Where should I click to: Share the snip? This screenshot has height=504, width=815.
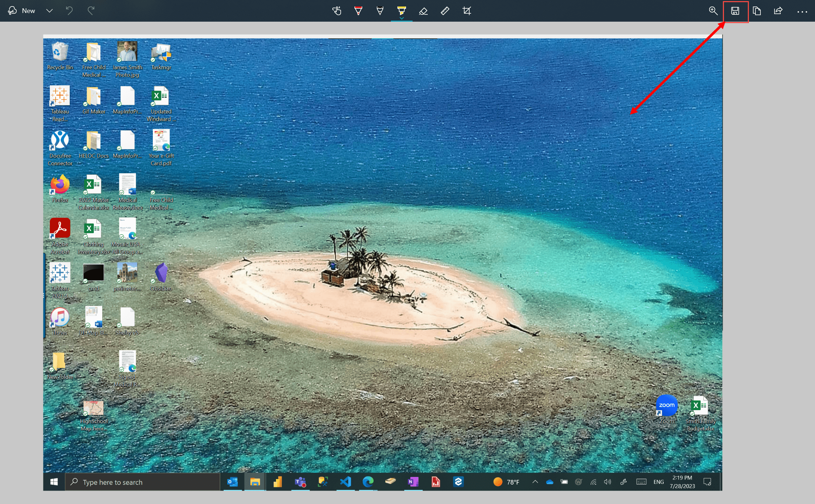click(778, 11)
